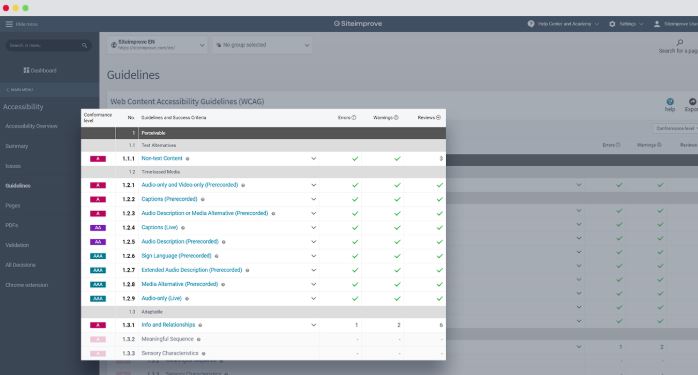Expand the 1.3.1 Info and Relationships chevron
698x375 pixels.
tap(313, 325)
